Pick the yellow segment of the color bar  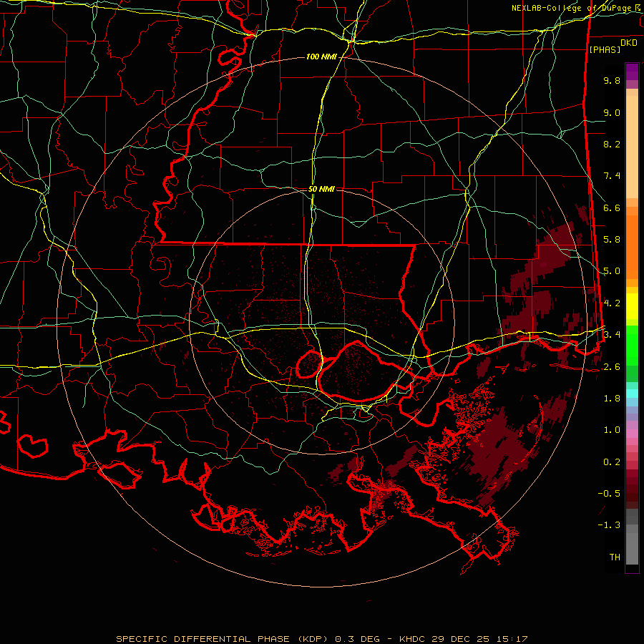coord(632,306)
